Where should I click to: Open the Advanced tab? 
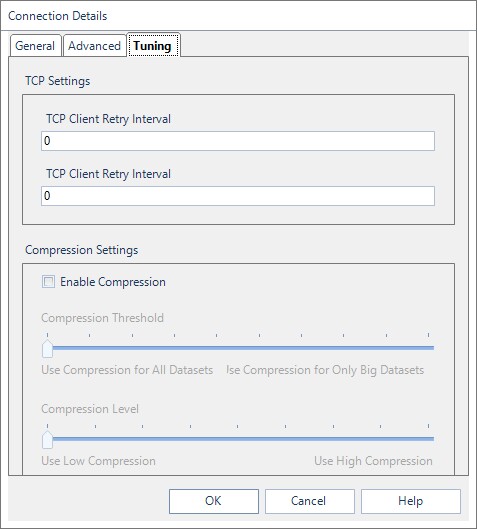point(94,45)
